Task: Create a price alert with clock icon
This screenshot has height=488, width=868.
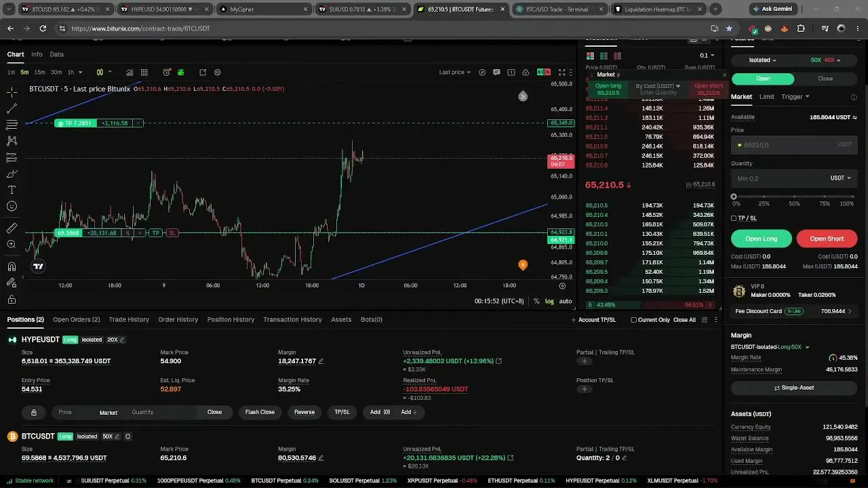Action: (167, 73)
